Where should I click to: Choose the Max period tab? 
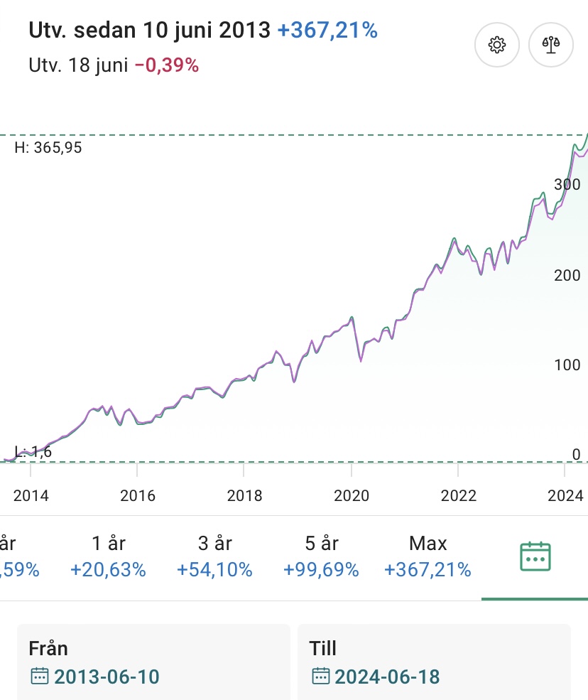(428, 556)
